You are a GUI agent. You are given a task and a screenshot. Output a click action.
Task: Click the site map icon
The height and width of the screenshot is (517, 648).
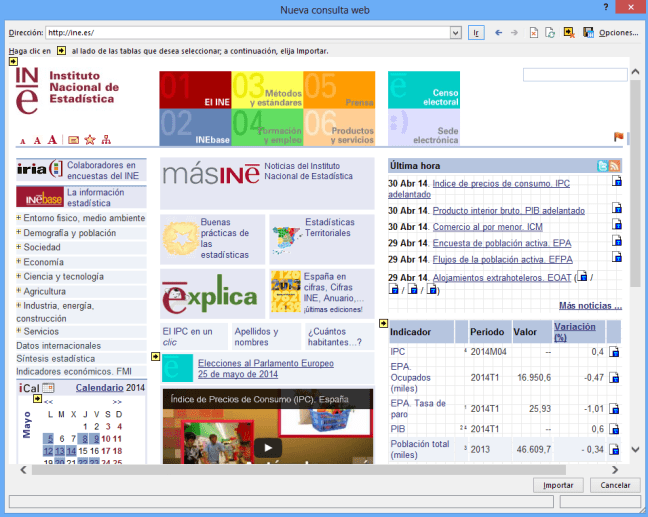pos(106,140)
